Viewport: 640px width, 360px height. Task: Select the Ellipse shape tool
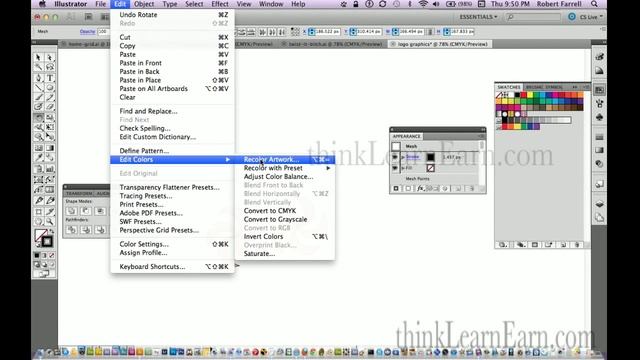[49, 87]
